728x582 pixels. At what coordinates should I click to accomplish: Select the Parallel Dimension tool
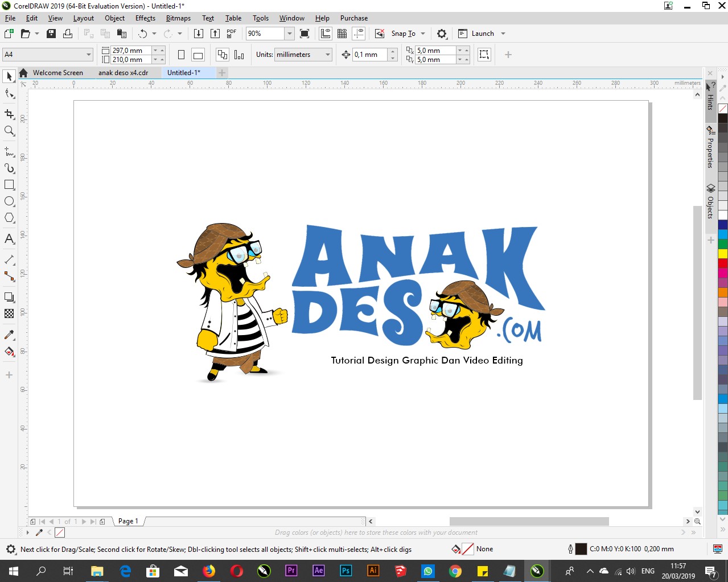[9, 259]
